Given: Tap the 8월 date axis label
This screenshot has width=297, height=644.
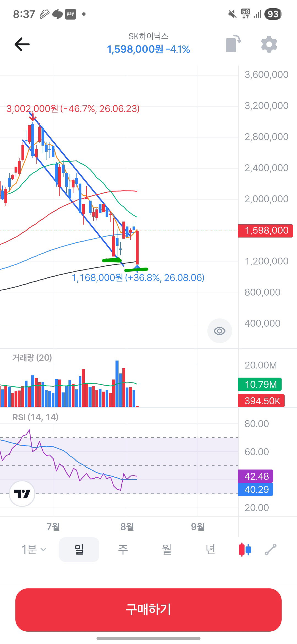Looking at the screenshot, I should 127,527.
